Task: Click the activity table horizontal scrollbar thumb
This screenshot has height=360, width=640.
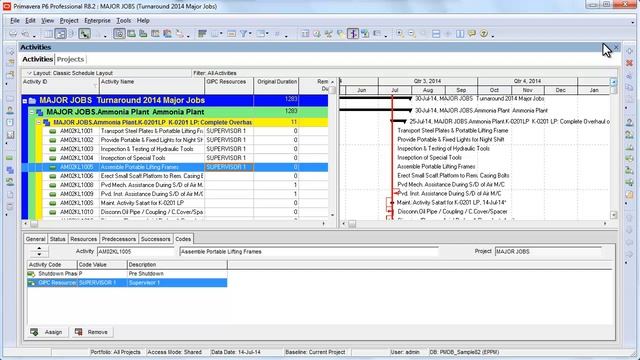Action: coord(34,224)
